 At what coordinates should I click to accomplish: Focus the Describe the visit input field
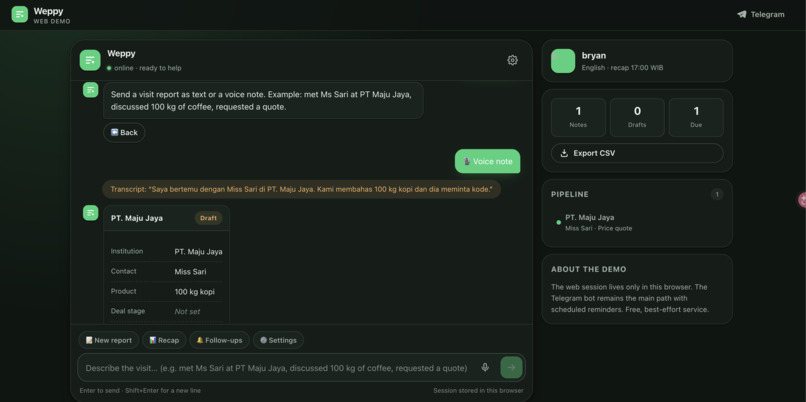click(277, 368)
